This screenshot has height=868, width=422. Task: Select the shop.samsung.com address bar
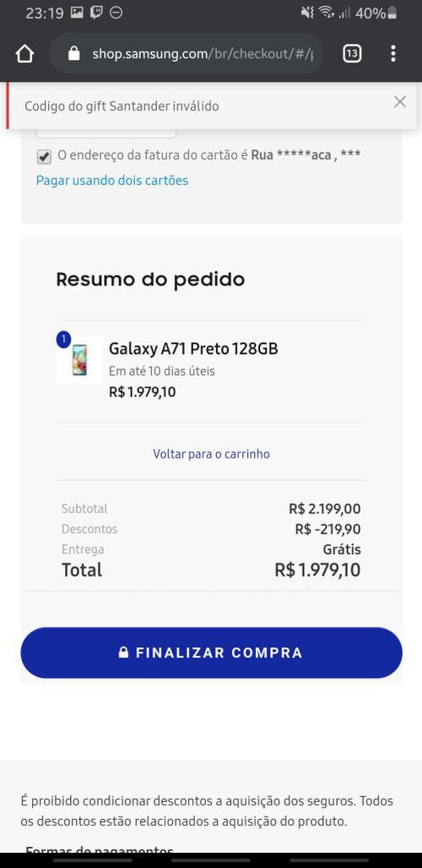click(x=187, y=54)
